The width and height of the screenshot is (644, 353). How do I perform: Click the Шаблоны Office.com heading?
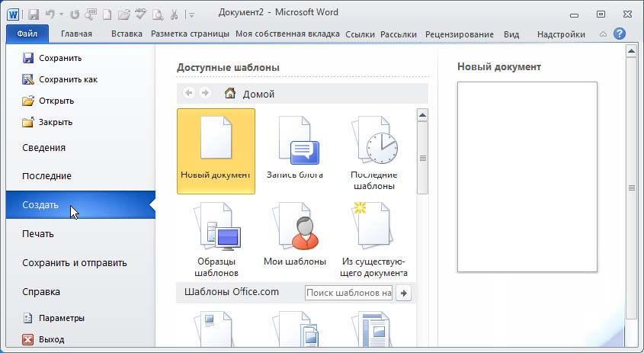[x=232, y=292]
